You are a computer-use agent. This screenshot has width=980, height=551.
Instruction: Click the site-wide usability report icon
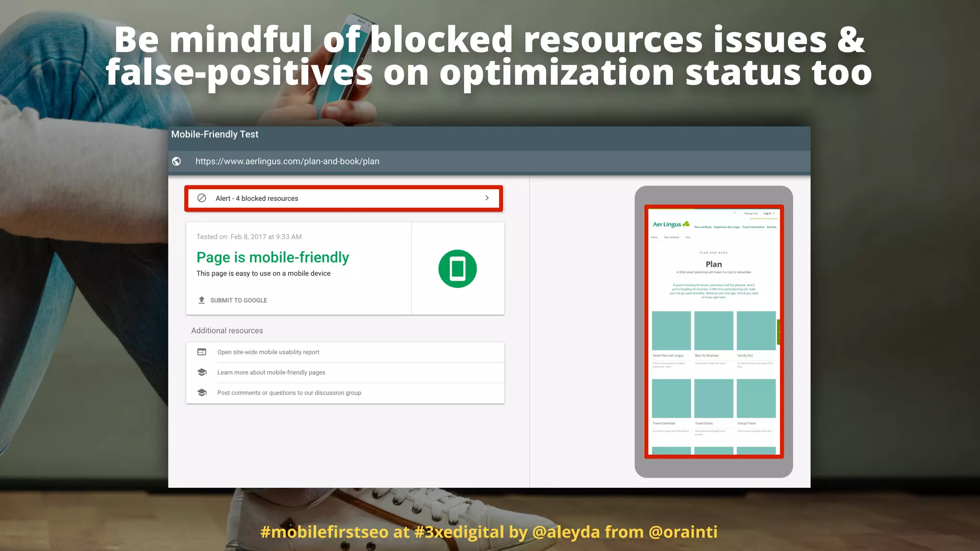point(202,352)
